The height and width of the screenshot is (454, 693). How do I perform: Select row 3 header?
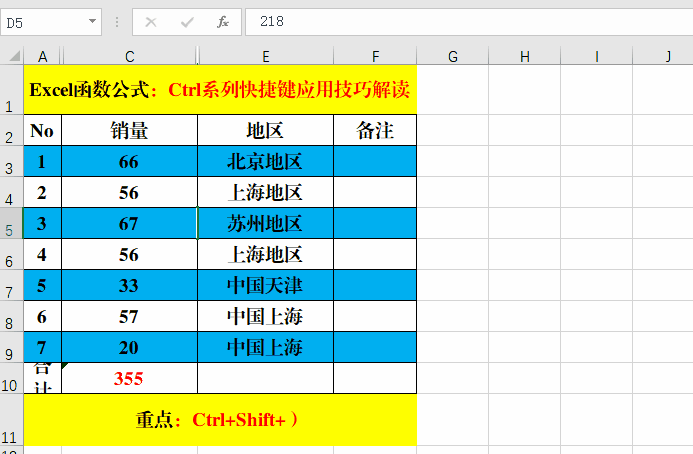point(11,161)
